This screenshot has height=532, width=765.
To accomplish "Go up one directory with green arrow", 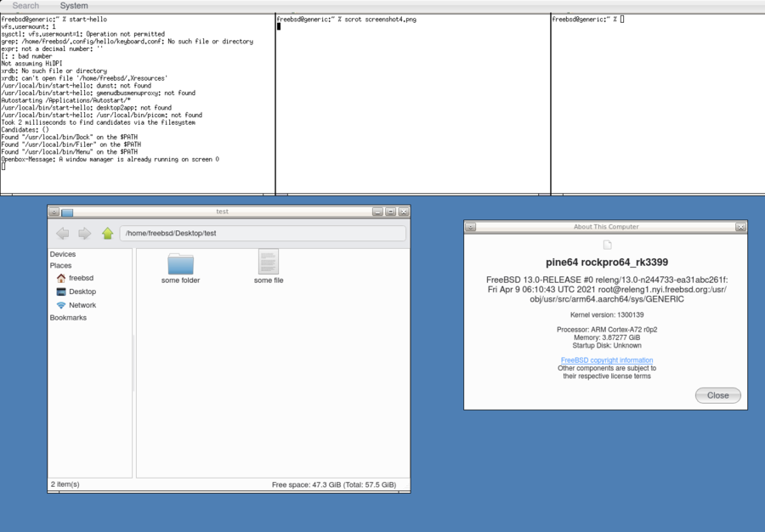I will pyautogui.click(x=107, y=234).
